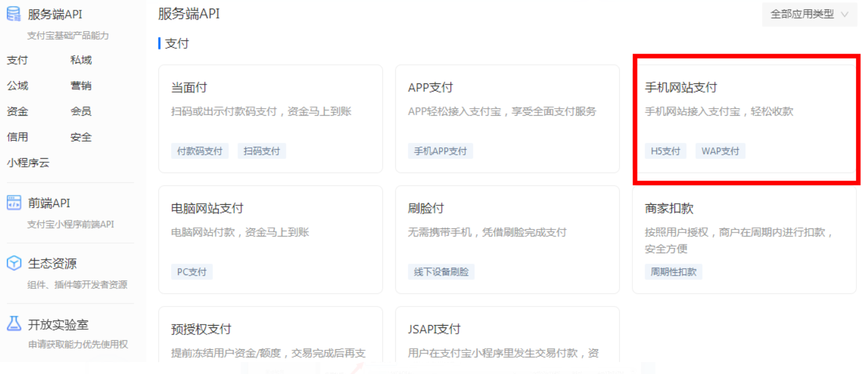Screen dimensions: 868x374
Task: Click the WAP支付 tag link
Action: pos(720,151)
